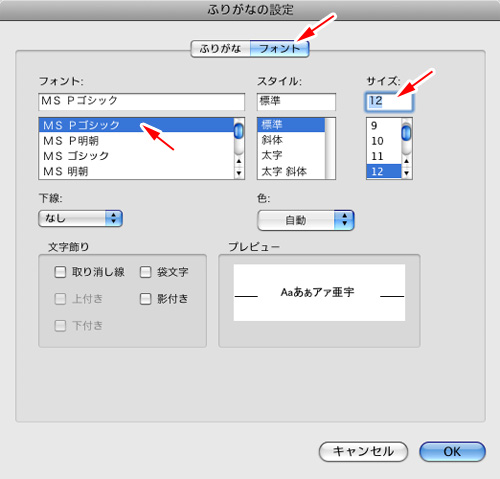Enable 取り消し線 checkbox
This screenshot has height=479, width=500.
click(x=60, y=272)
